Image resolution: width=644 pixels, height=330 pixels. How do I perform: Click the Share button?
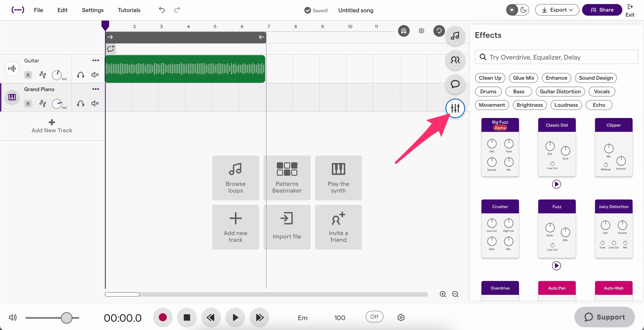coord(602,10)
